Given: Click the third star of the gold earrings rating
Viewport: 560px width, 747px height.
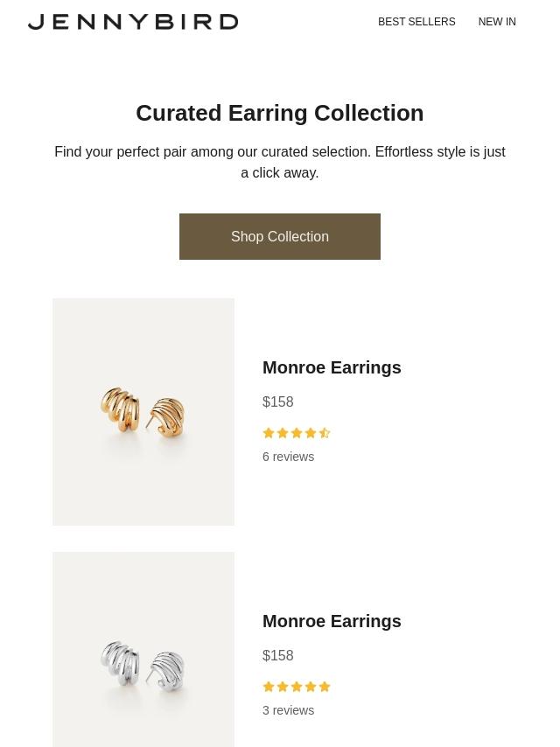Looking at the screenshot, I should 297,433.
